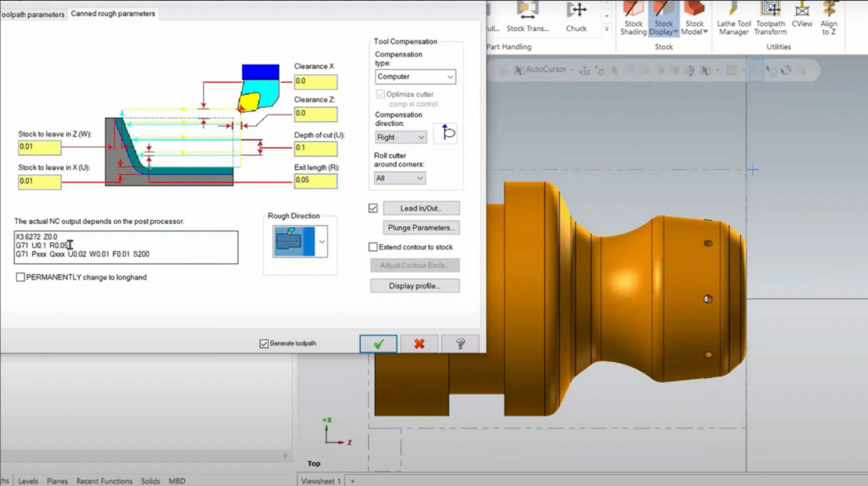Open the MBD panel tab
This screenshot has height=486, width=868.
tap(177, 481)
